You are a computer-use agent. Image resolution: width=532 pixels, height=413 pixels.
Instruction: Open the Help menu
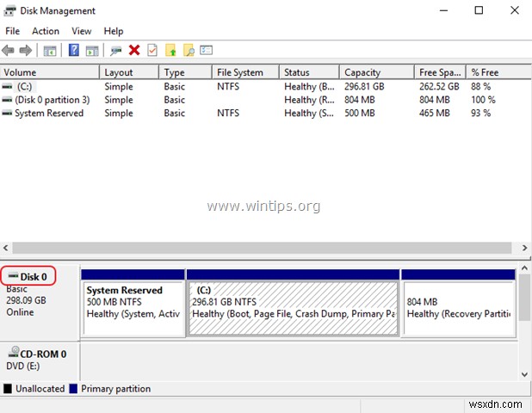point(114,31)
